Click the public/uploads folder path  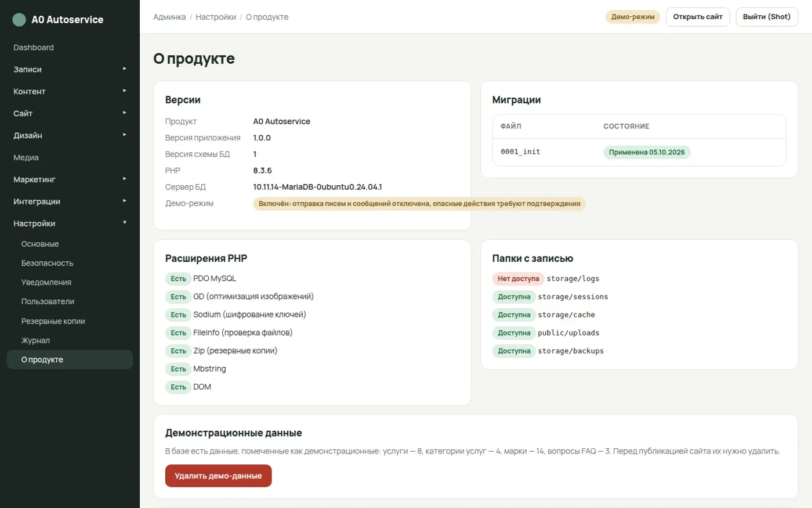point(568,333)
